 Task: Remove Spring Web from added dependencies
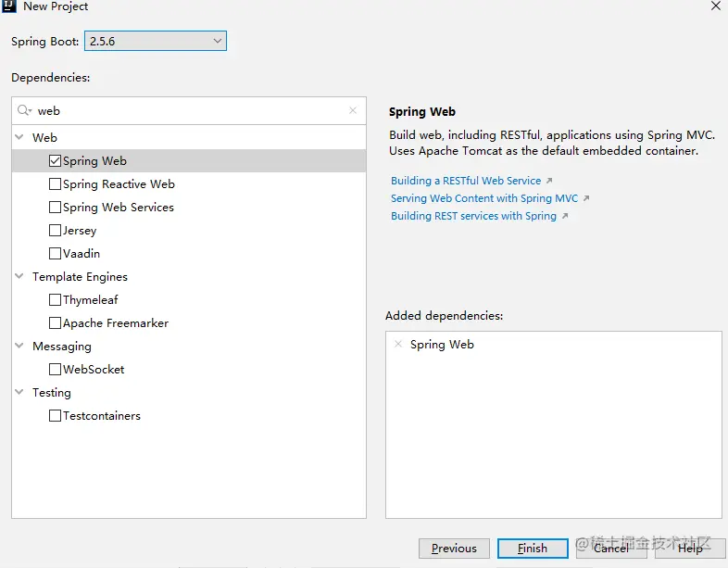[x=398, y=344]
